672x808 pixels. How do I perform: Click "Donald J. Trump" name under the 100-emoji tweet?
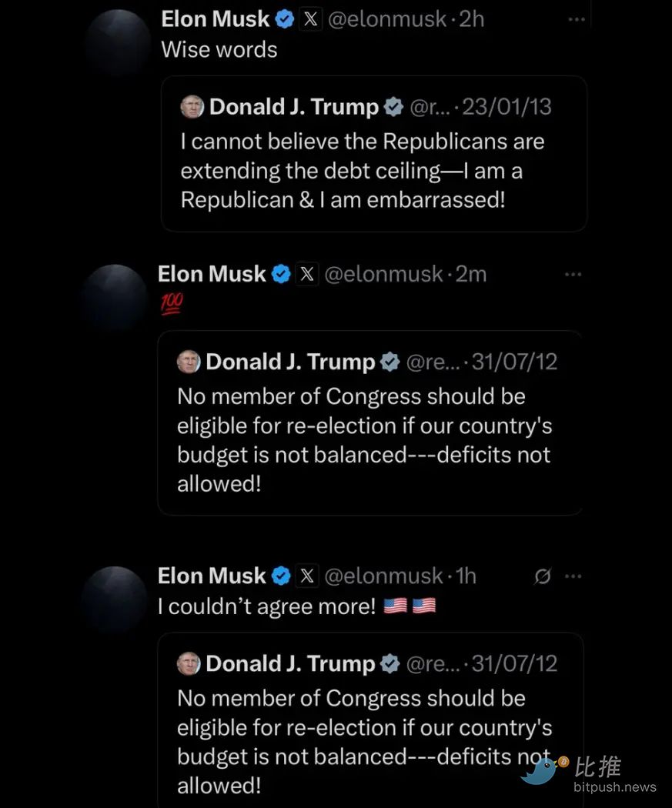tap(290, 362)
